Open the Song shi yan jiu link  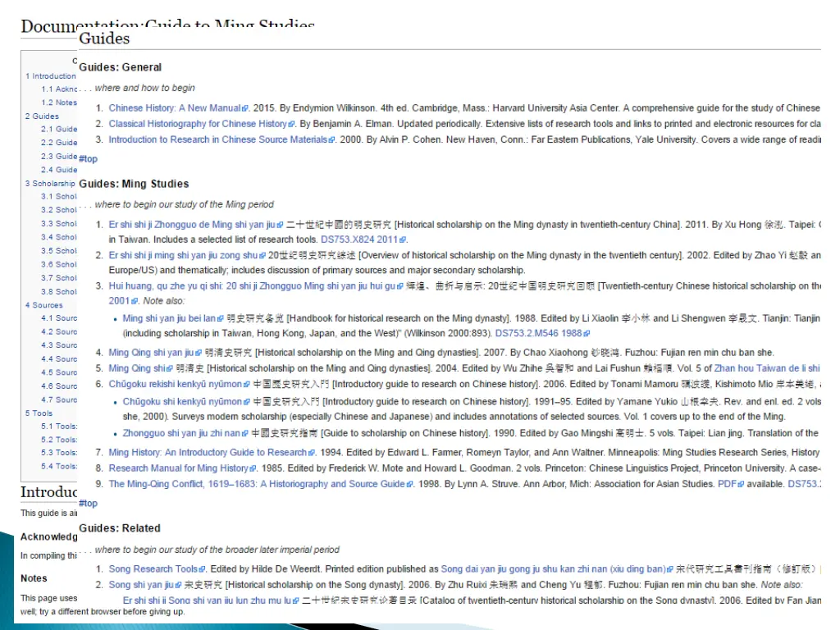[141, 584]
